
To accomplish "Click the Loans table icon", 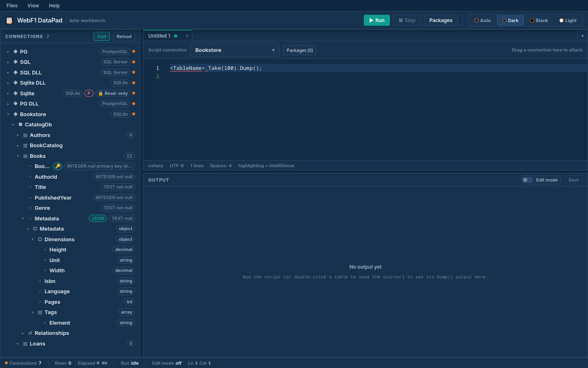I will point(25,344).
